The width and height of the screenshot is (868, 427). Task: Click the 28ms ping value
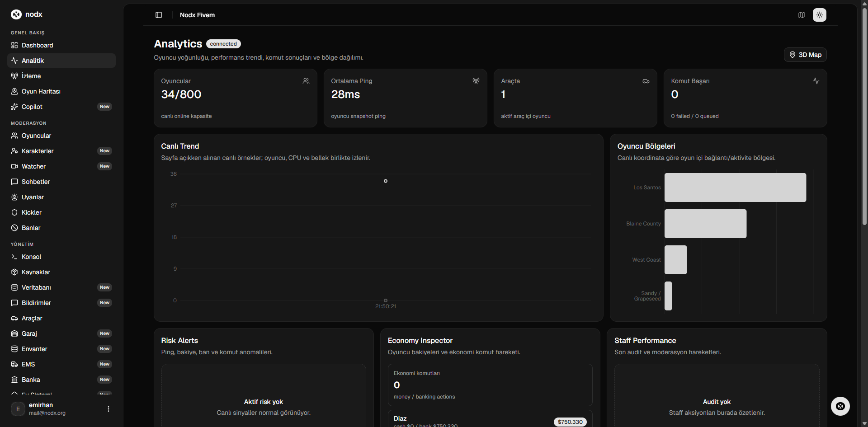(345, 94)
